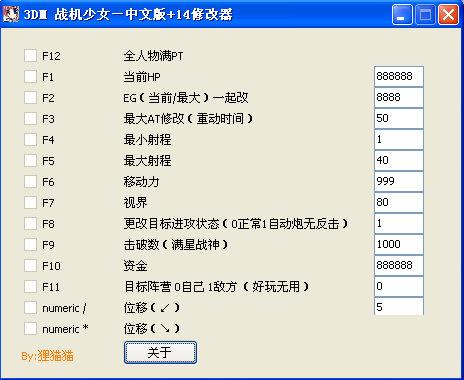464x380 pixels.
Task: Click the 当前HP label
Action: 142,77
